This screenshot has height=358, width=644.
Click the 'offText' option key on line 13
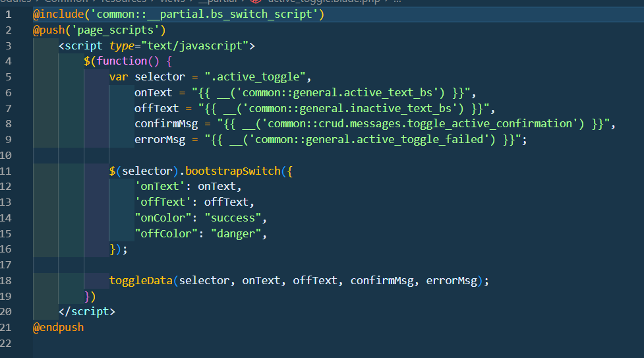(163, 202)
